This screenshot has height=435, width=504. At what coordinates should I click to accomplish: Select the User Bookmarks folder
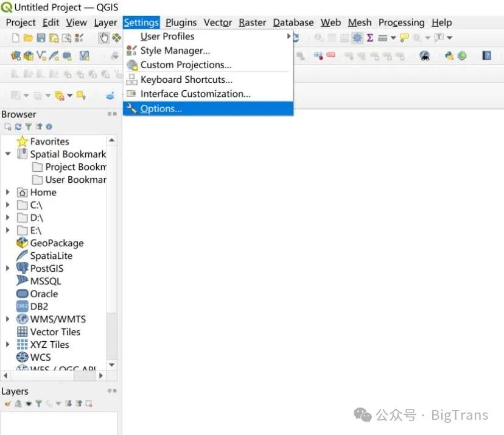pos(69,180)
